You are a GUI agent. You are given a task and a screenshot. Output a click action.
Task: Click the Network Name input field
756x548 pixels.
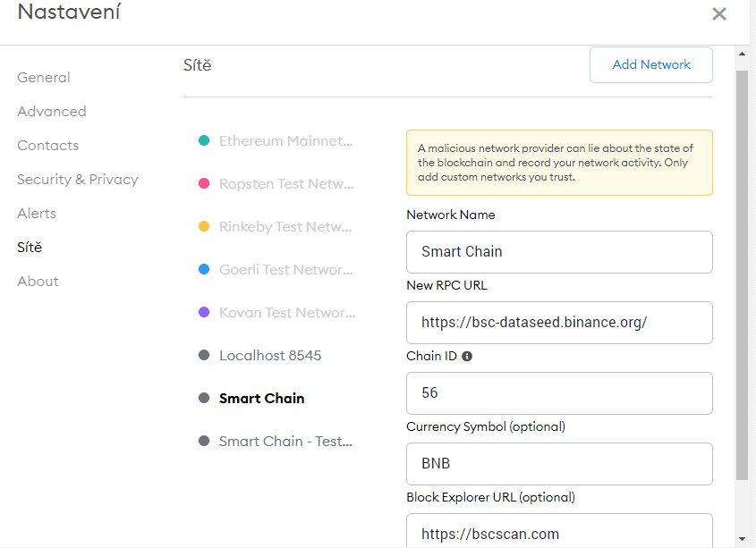click(x=559, y=252)
